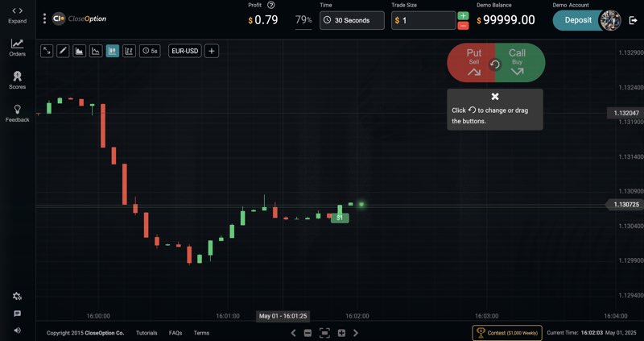The height and width of the screenshot is (341, 644).
Task: Open the EUR-USD pair selector
Action: coord(185,51)
